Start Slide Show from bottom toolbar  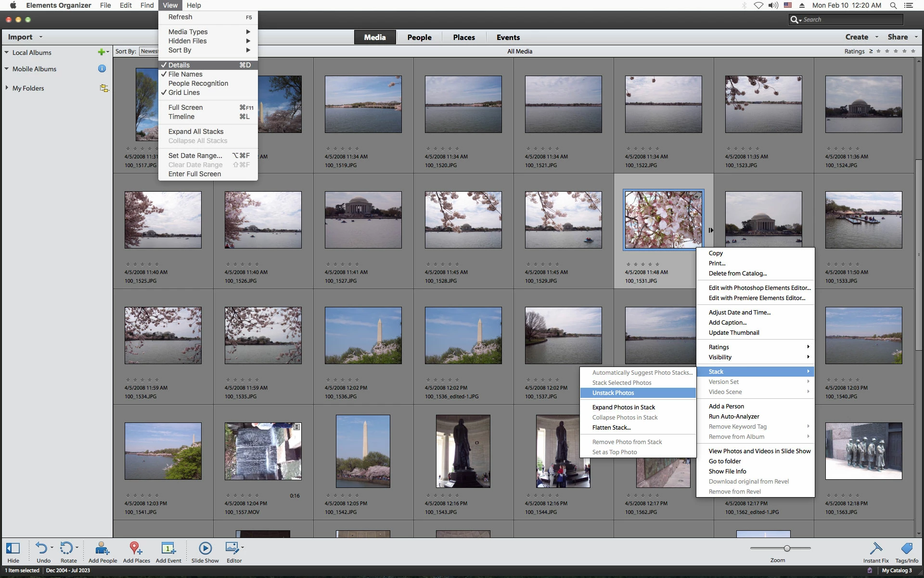205,549
